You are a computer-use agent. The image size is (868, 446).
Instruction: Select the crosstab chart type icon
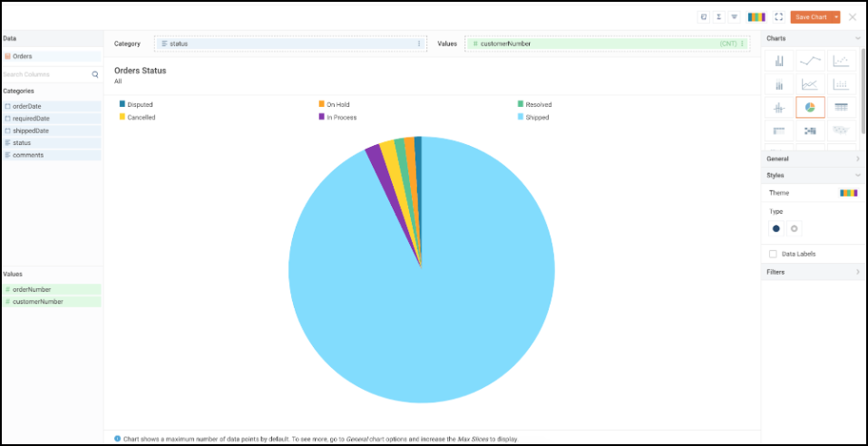pos(779,131)
